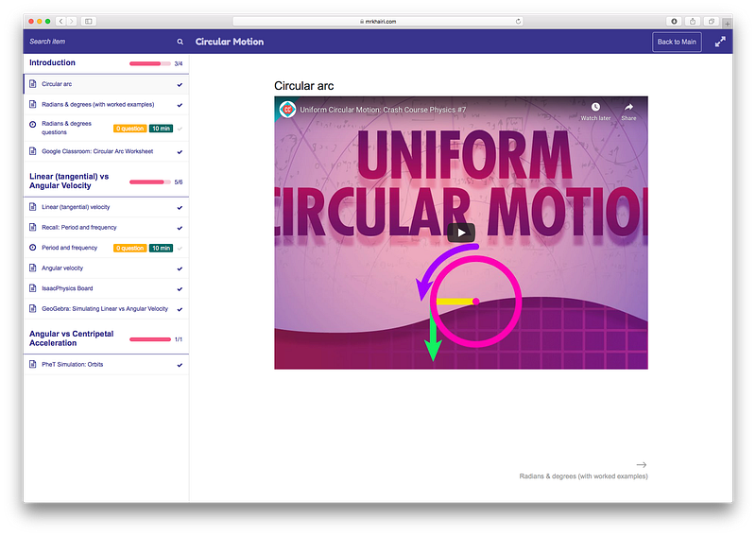Click the Safari share icon
The image size is (756, 536).
tap(693, 21)
